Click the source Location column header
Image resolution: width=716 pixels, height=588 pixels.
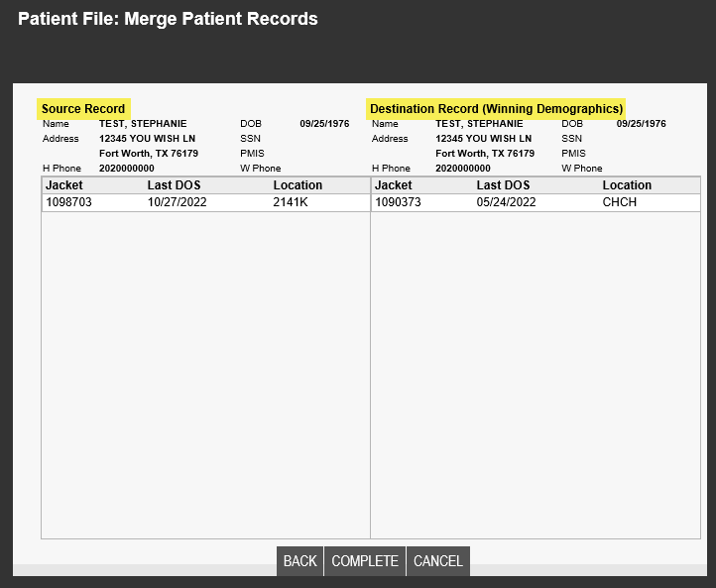click(298, 184)
